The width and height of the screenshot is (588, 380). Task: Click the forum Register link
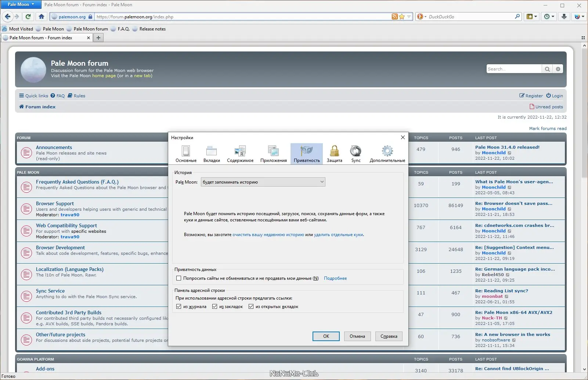tap(531, 96)
